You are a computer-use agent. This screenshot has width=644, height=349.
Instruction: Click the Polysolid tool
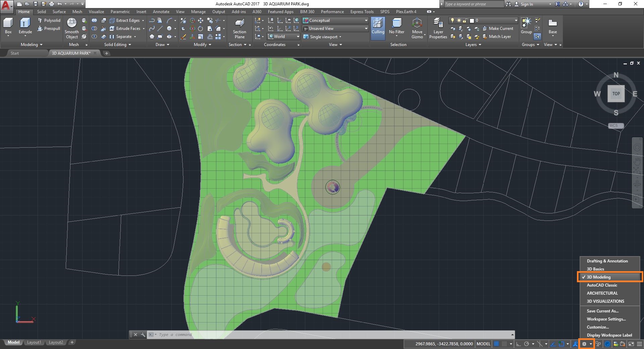click(x=49, y=20)
